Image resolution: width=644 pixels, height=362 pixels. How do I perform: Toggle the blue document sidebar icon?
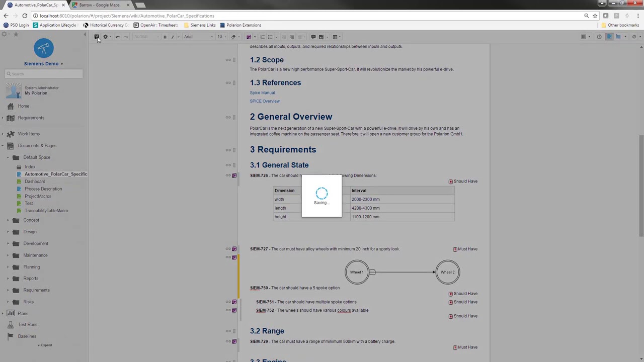click(609, 37)
